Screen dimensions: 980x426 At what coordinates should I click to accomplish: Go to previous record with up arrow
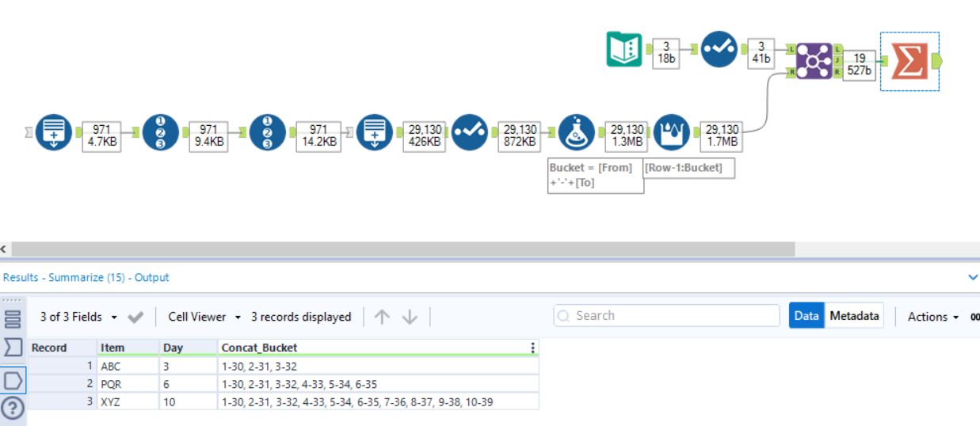pyautogui.click(x=382, y=317)
